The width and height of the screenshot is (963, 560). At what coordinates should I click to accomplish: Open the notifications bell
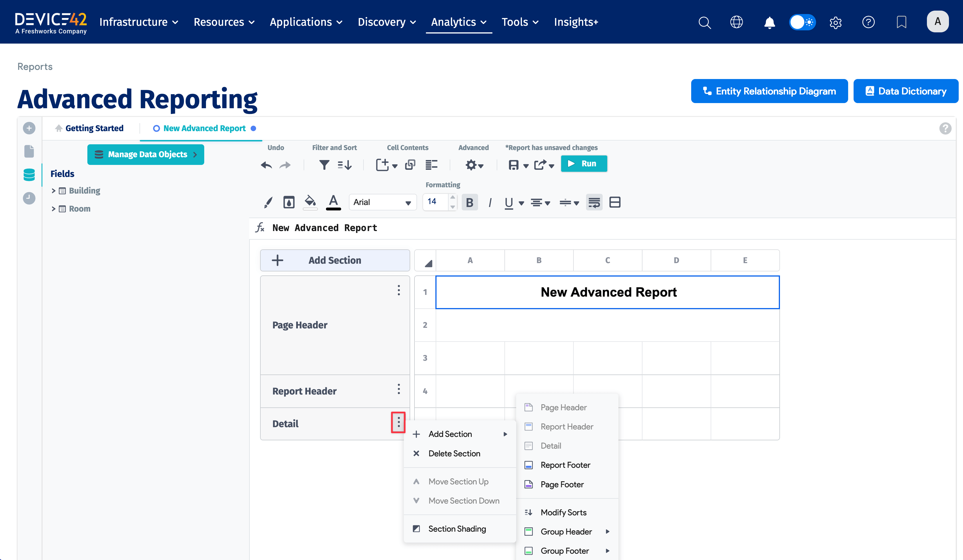tap(769, 23)
